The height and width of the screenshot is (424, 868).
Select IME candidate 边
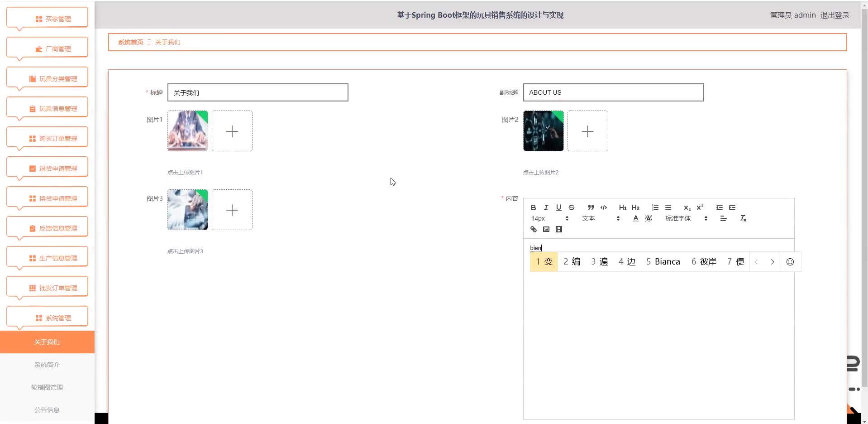627,262
